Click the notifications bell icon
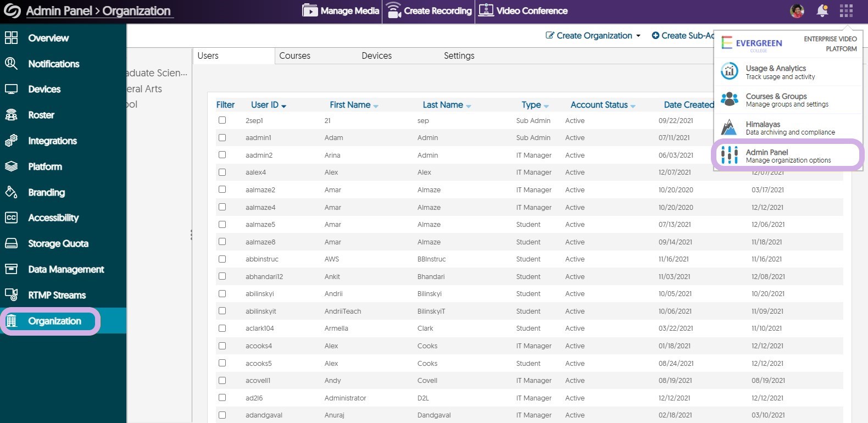 tap(822, 10)
